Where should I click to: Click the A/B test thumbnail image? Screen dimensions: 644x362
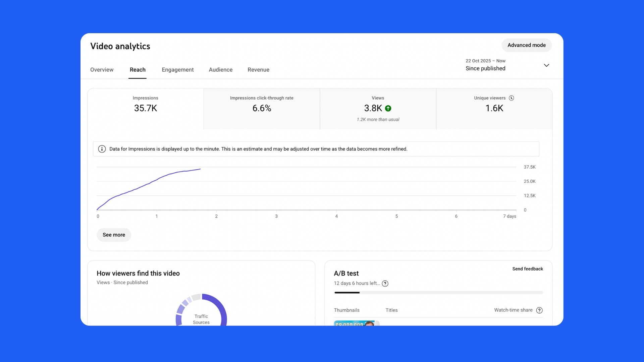356,323
